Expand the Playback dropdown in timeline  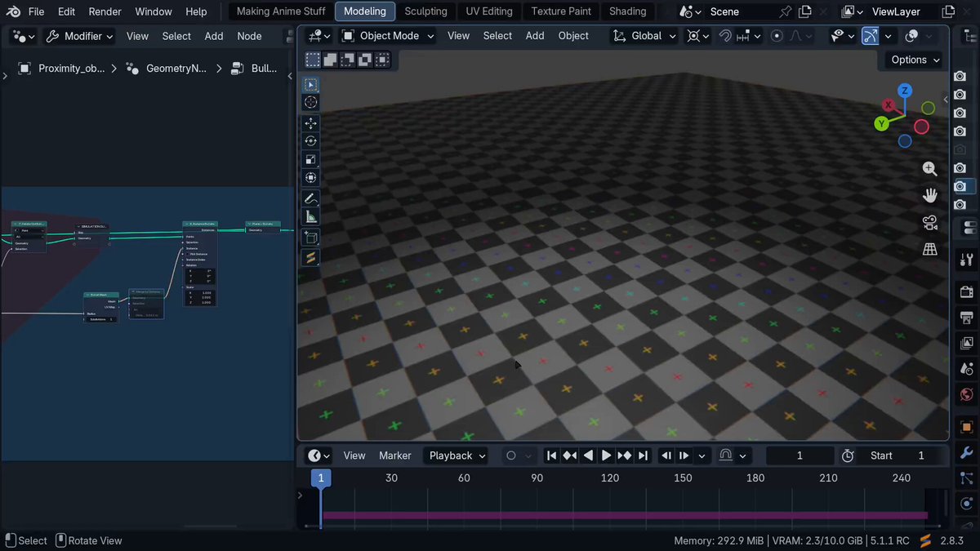[x=457, y=455]
